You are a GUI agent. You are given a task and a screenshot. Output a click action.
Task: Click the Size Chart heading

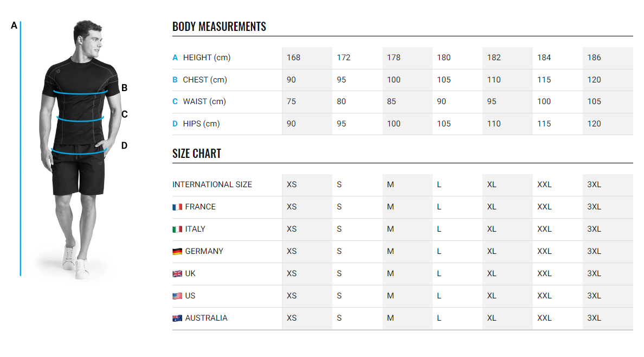point(197,154)
